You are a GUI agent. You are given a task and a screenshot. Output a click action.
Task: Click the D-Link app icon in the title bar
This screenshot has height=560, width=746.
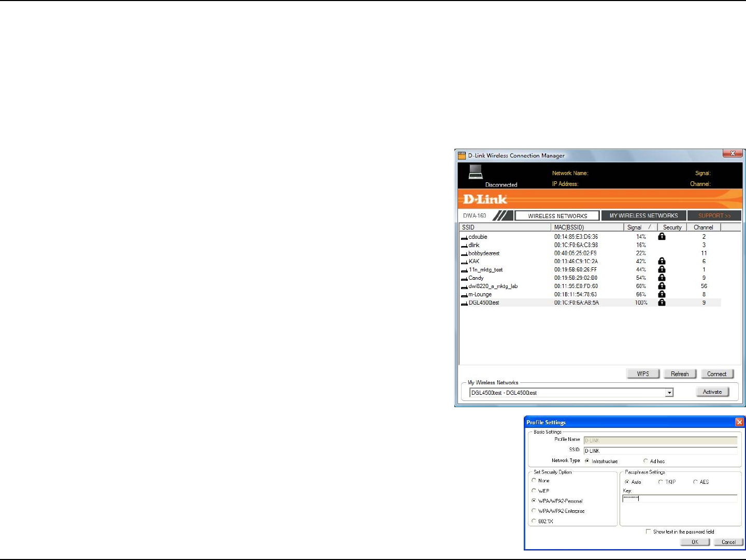click(x=462, y=155)
